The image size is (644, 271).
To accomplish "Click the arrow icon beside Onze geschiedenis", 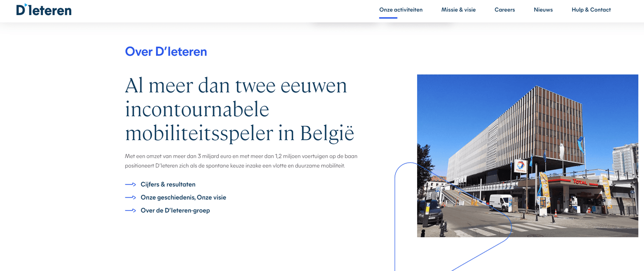I will click(x=130, y=198).
